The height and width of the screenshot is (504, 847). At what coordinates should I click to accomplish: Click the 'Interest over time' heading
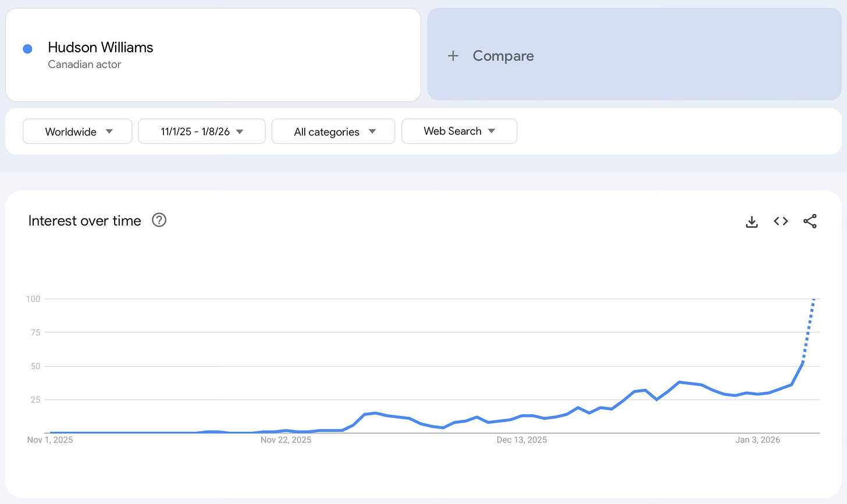tap(85, 221)
